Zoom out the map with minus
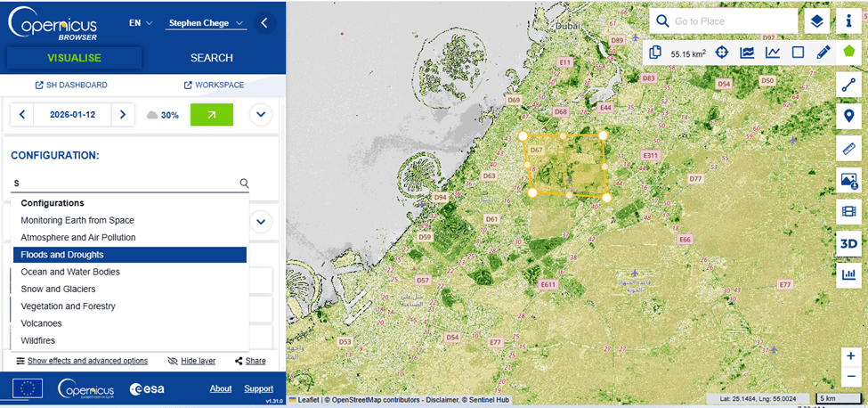The image size is (868, 408). pyautogui.click(x=851, y=377)
